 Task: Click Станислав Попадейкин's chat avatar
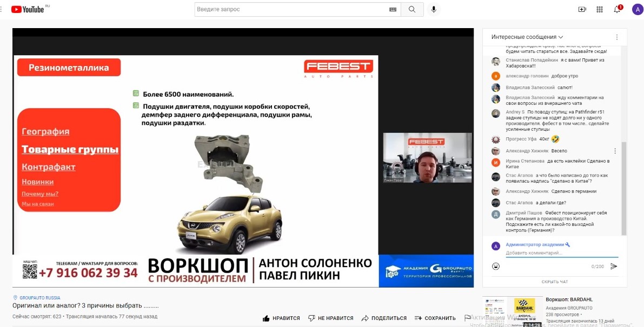(x=496, y=62)
